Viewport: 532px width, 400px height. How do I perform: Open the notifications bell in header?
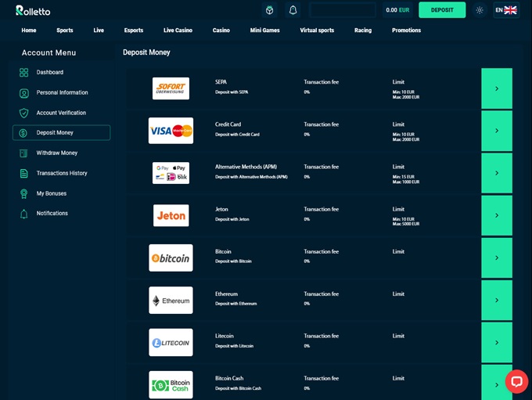tap(293, 10)
